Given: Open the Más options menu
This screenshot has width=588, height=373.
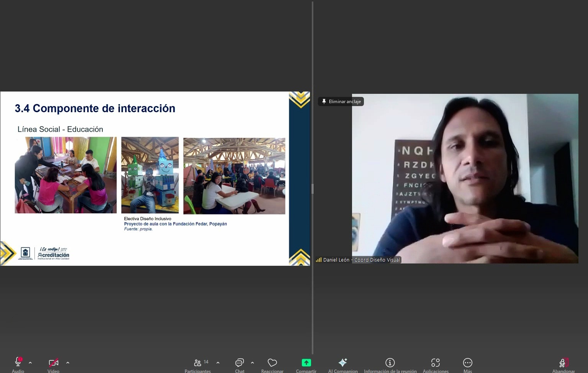Looking at the screenshot, I should 468,365.
